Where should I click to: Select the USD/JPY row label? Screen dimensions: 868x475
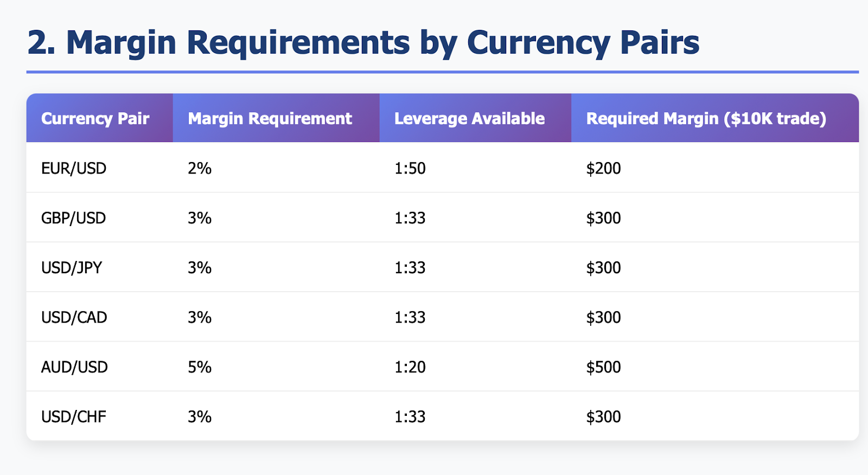click(72, 268)
